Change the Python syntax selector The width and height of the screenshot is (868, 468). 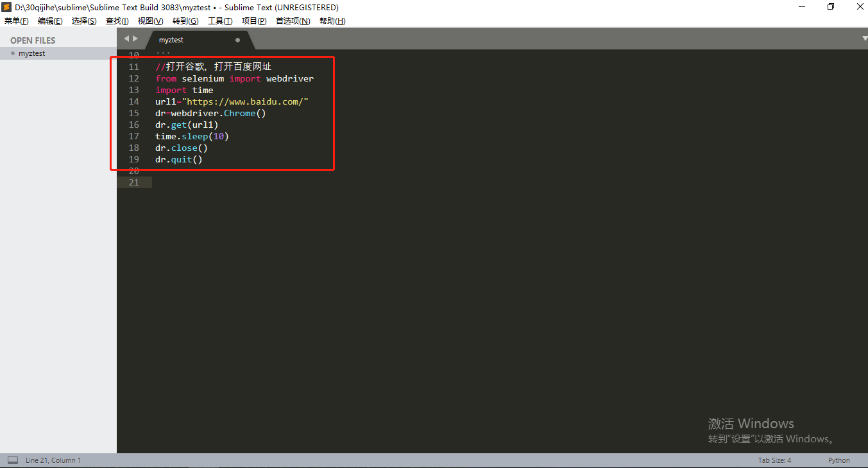click(838, 460)
